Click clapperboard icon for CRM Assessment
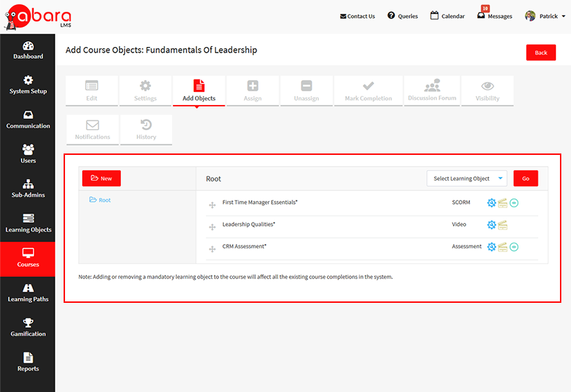This screenshot has height=392, width=571. pyautogui.click(x=503, y=247)
